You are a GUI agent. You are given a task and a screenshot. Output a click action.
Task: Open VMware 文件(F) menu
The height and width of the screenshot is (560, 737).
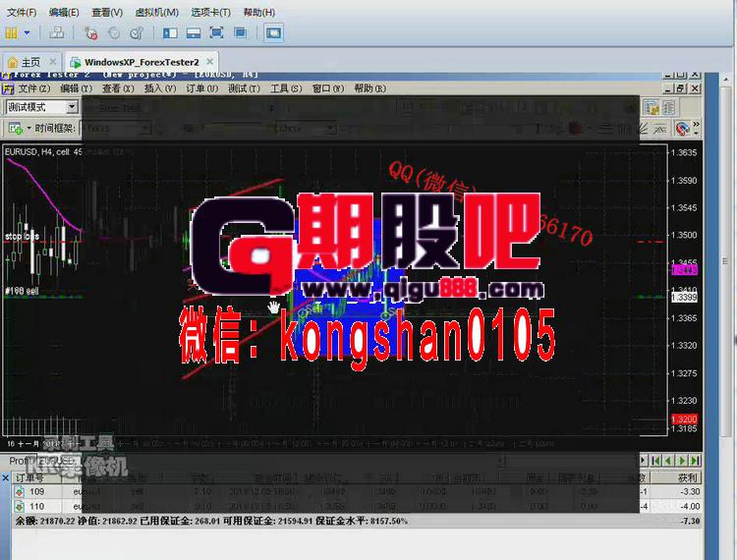[x=22, y=12]
